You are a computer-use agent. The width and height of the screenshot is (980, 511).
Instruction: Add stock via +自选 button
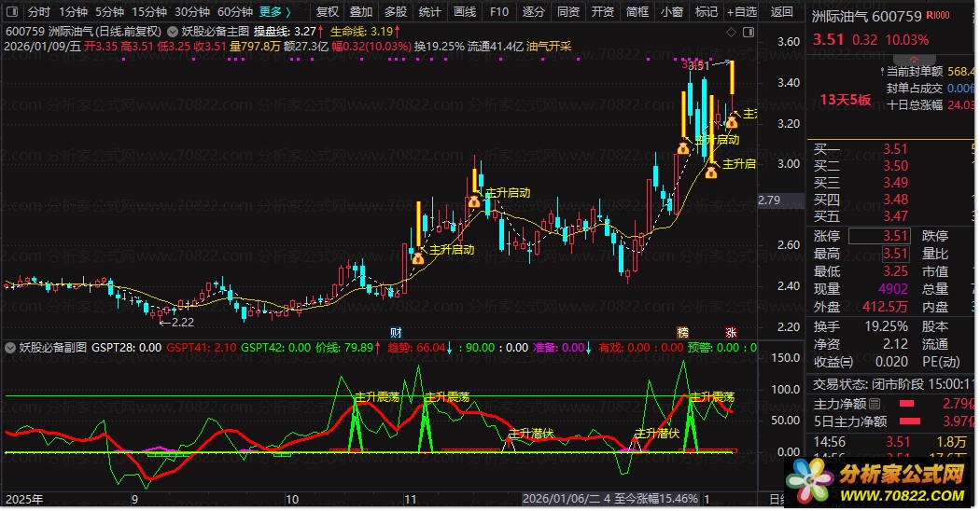pyautogui.click(x=741, y=12)
